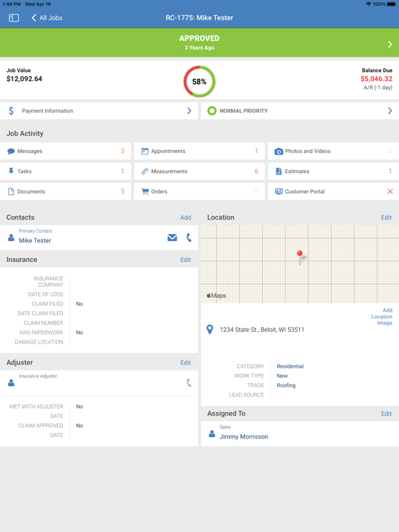Select the Measurements activity row label

click(169, 171)
